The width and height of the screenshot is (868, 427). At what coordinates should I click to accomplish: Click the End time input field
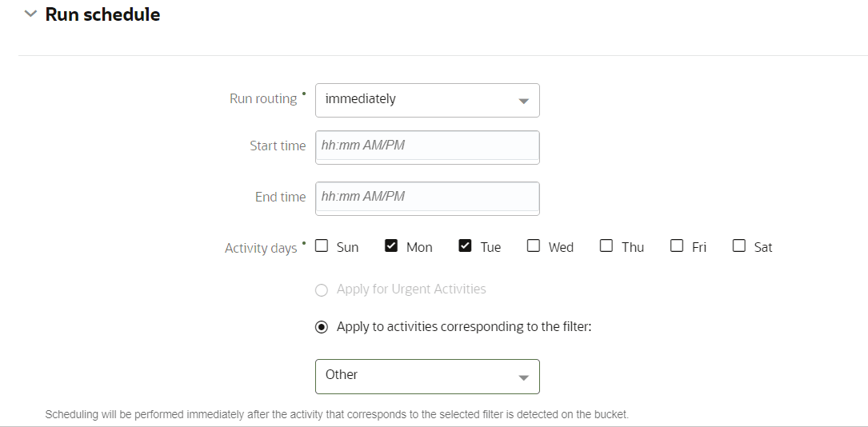[x=427, y=198]
